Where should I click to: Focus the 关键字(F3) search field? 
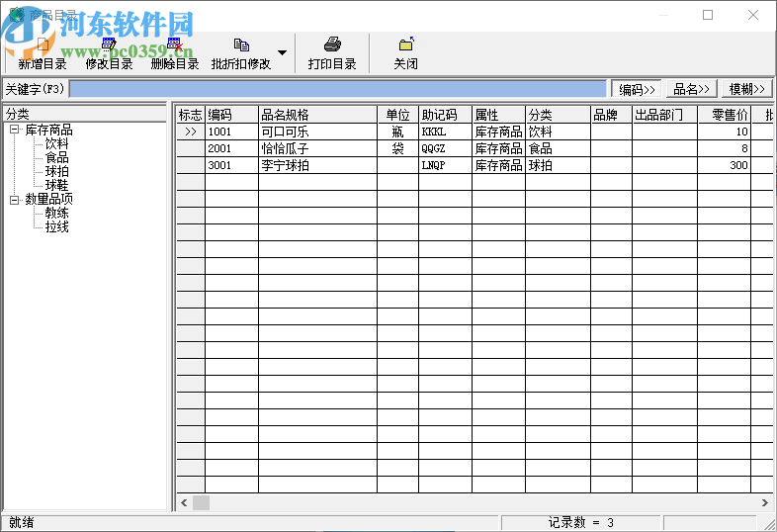point(337,89)
